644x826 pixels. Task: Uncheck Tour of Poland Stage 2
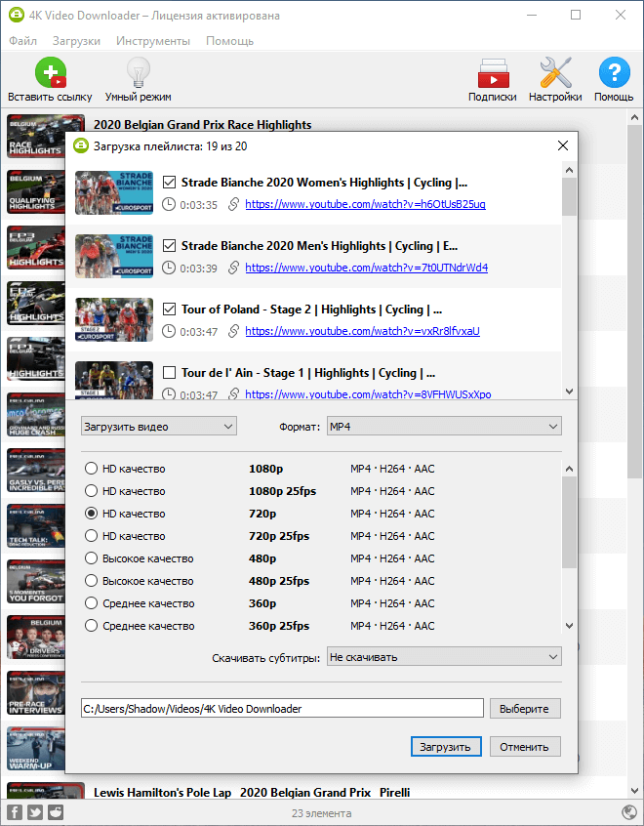pos(169,310)
